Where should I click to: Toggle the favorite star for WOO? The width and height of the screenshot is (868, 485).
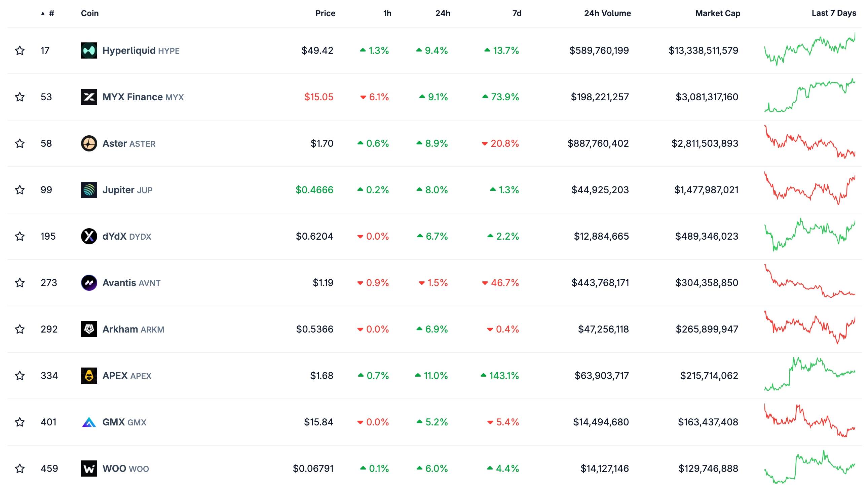20,469
